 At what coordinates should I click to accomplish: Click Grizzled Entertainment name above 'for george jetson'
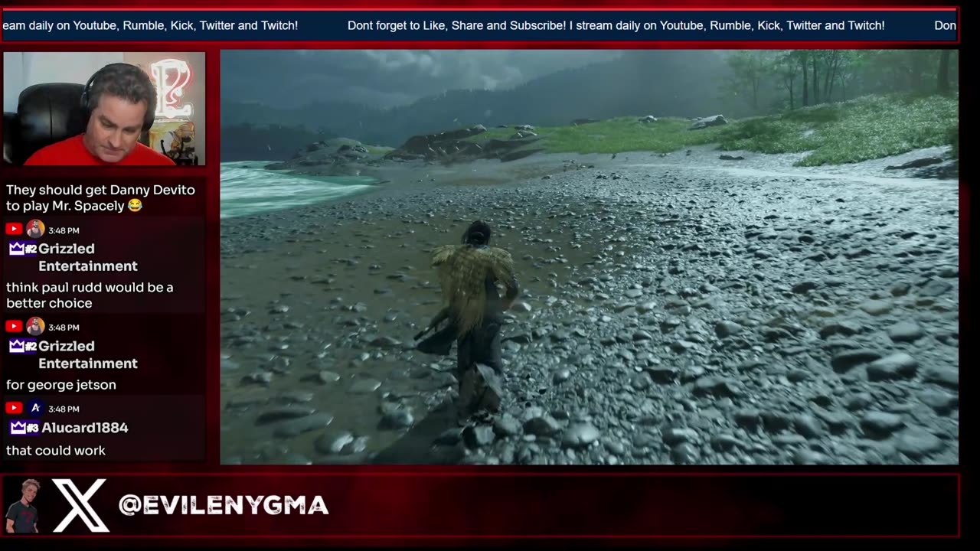click(x=88, y=354)
